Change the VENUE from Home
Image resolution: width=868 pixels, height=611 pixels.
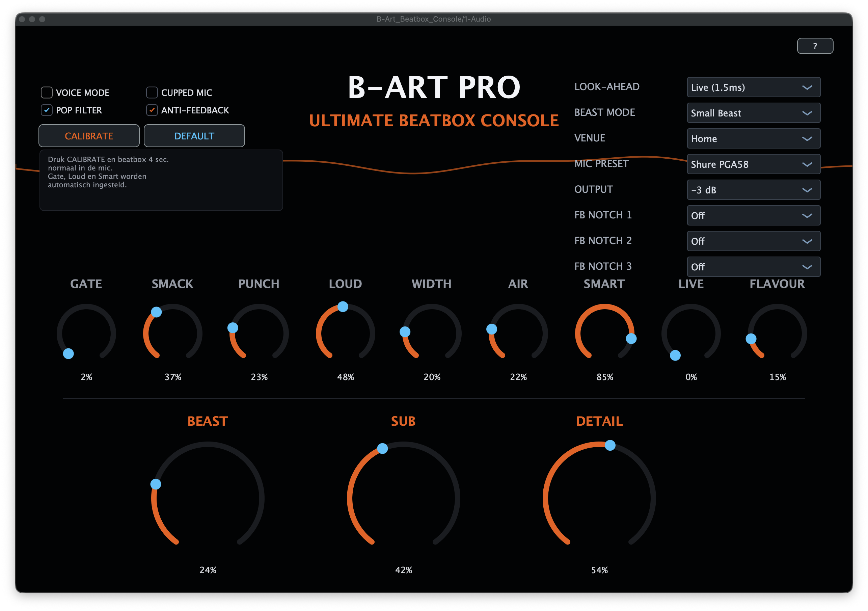(754, 138)
